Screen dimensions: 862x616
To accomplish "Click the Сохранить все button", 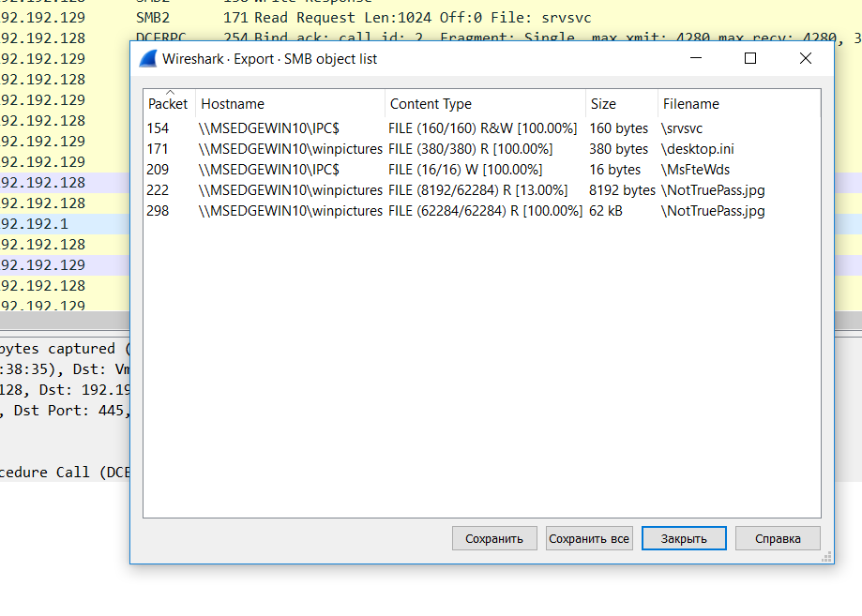I will pos(589,538).
